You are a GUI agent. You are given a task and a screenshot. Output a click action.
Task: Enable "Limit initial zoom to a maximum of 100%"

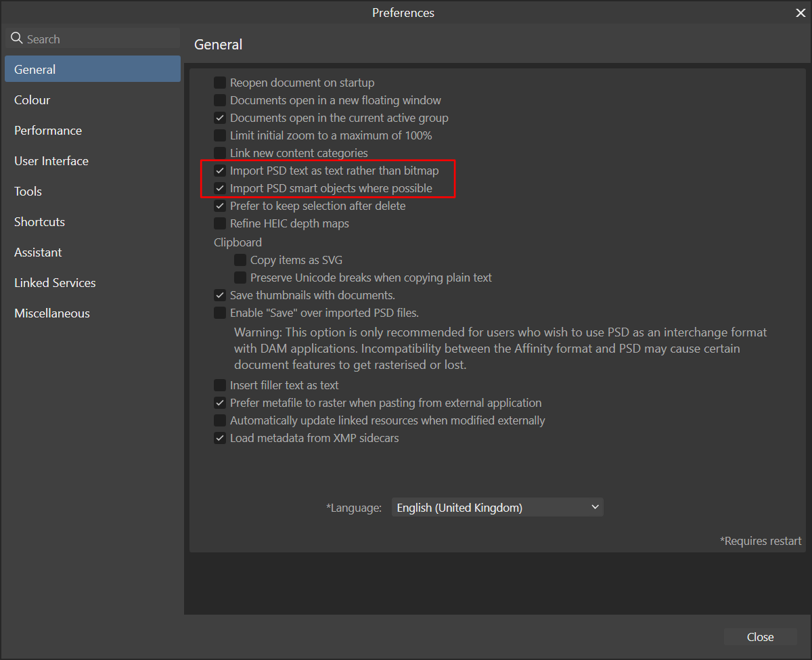[220, 135]
